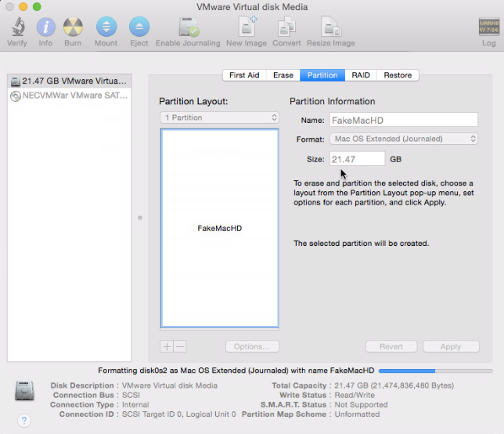This screenshot has height=434, width=504.
Task: Click the minus remove partition button
Action: click(180, 346)
